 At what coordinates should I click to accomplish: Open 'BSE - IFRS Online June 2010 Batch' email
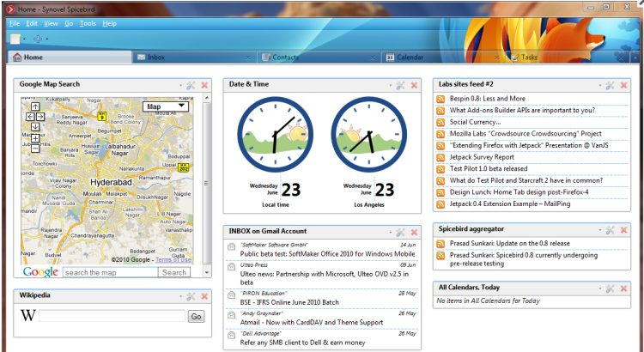289,302
